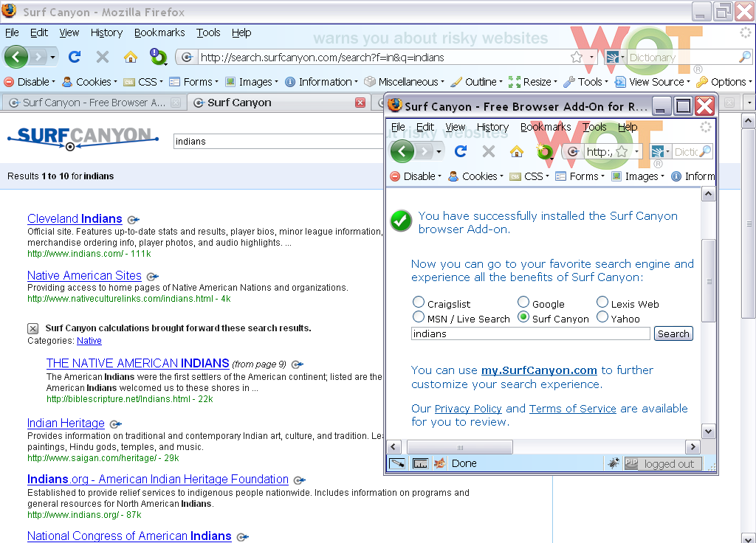
Task: Open the Disable dropdown in main Web Developer toolbar
Action: pos(30,82)
